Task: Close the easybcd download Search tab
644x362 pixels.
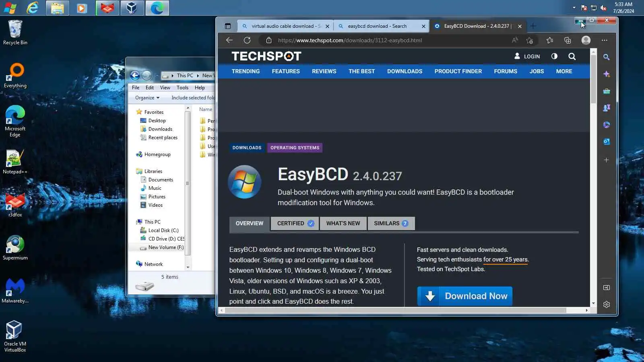Action: (x=423, y=27)
